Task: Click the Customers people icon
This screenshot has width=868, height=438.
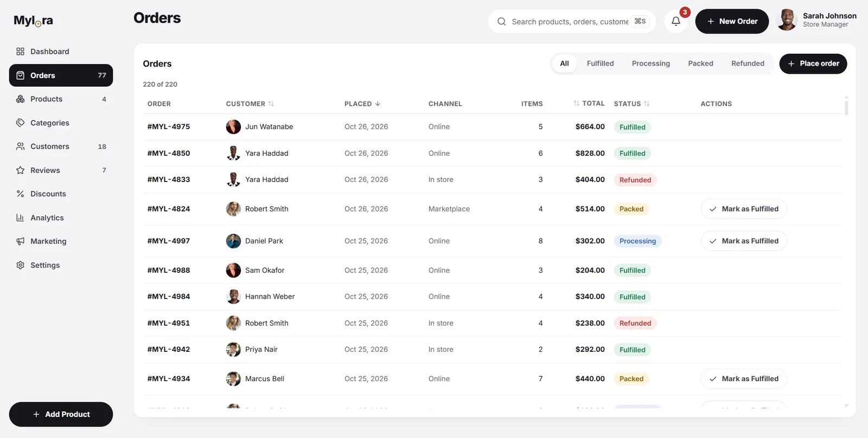Action: 20,146
